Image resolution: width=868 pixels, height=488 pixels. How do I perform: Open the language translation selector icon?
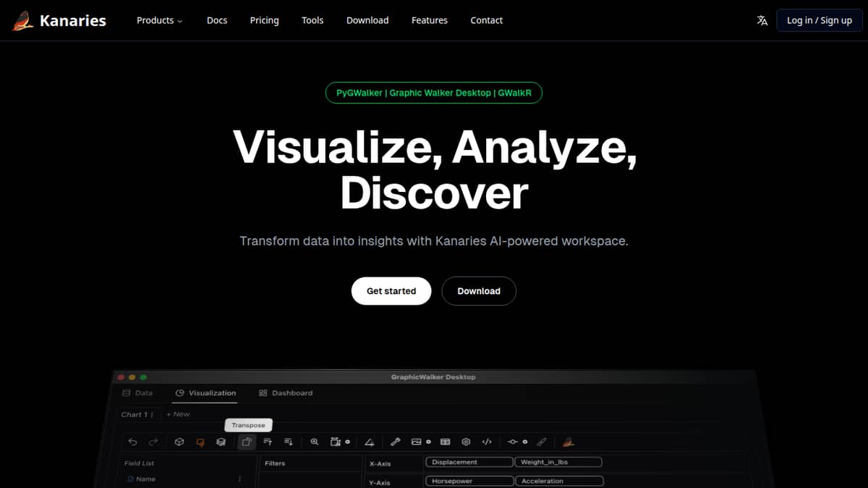[762, 20]
